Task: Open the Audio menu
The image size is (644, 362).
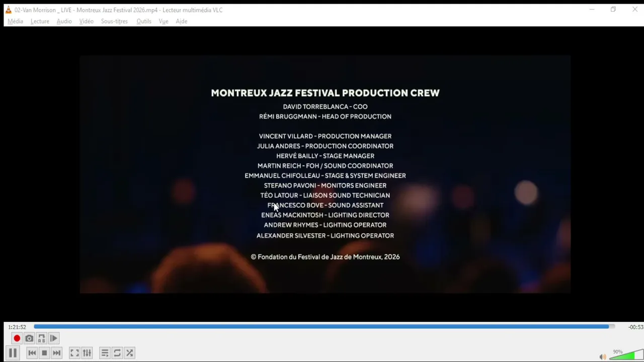Action: 64,21
